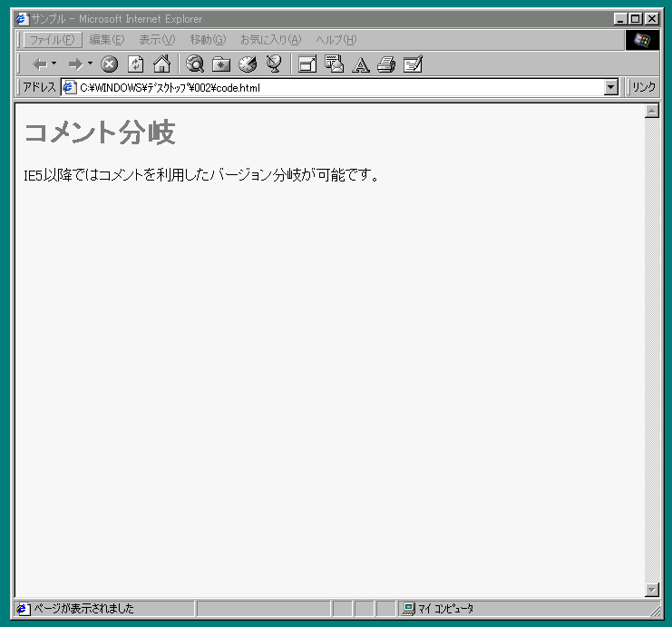The width and height of the screenshot is (672, 627).
Task: Minimize the Internet Explorer window
Action: click(x=620, y=19)
